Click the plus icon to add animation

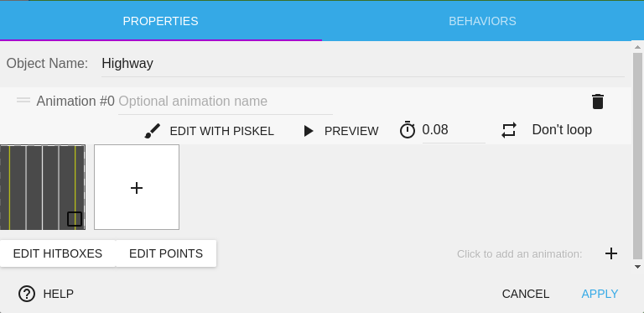pos(611,253)
